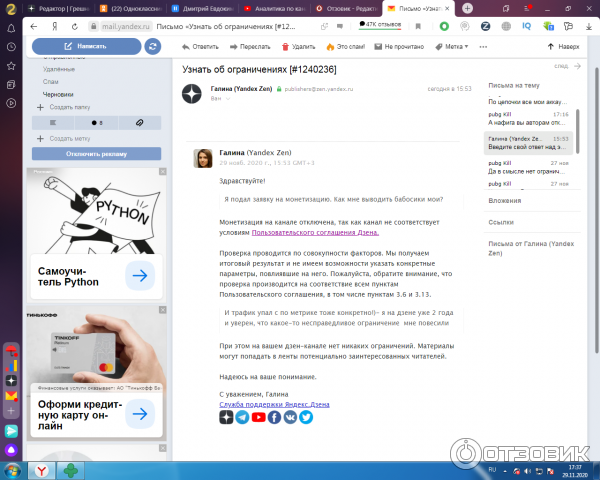Close the Tinkoff ad banner
Image resolution: width=600 pixels, height=480 pixels.
coord(163,310)
